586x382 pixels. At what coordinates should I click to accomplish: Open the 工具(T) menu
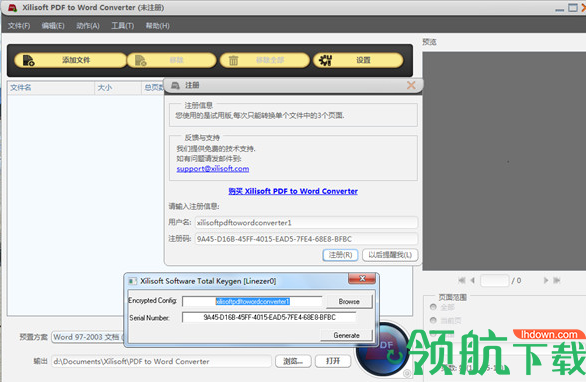(123, 26)
